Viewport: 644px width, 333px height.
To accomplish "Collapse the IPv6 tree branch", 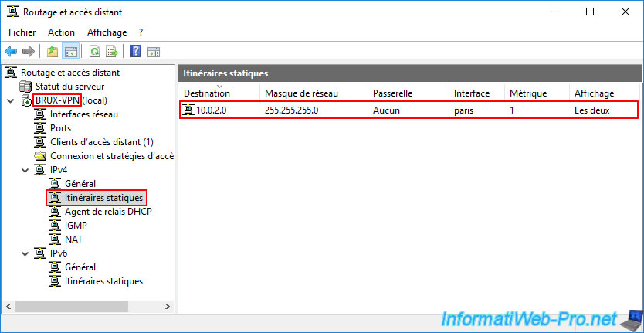I will point(24,253).
